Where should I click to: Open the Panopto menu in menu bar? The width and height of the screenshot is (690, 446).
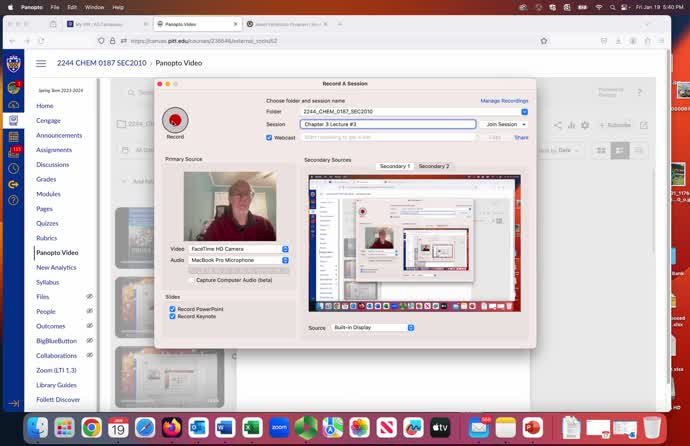32,7
